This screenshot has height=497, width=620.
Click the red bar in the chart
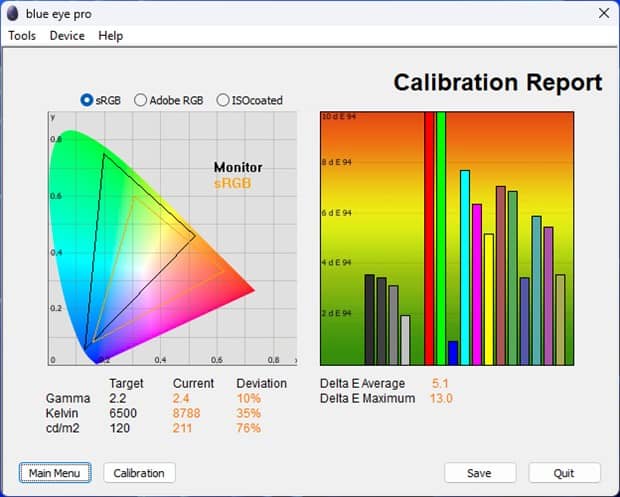click(x=429, y=238)
